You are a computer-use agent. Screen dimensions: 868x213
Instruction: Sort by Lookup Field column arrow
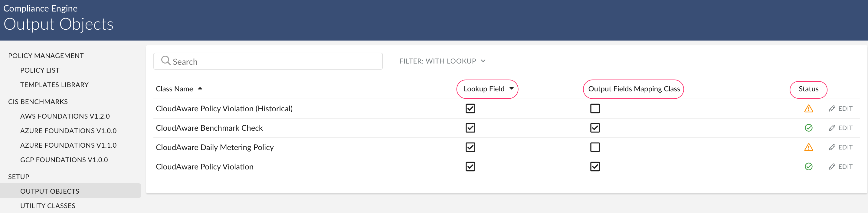point(512,89)
